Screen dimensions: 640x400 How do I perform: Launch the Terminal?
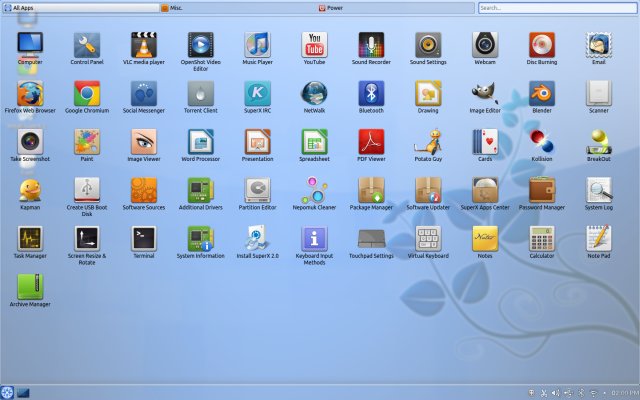144,239
